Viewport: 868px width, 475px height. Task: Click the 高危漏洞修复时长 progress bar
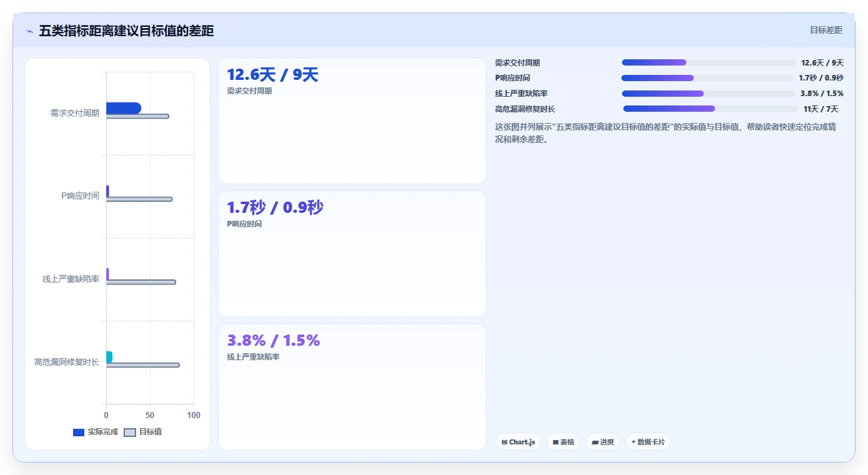click(x=711, y=109)
